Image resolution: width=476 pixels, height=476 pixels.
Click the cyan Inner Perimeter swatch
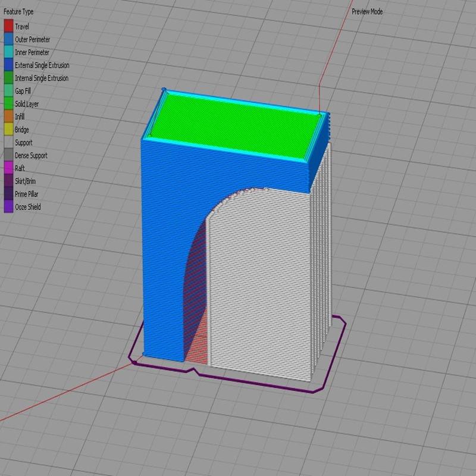(x=8, y=52)
